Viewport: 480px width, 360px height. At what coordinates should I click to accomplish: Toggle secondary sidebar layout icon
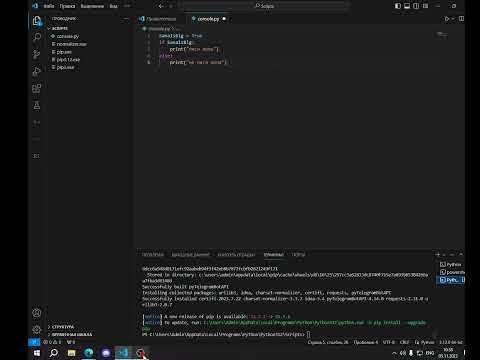pyautogui.click(x=416, y=6)
